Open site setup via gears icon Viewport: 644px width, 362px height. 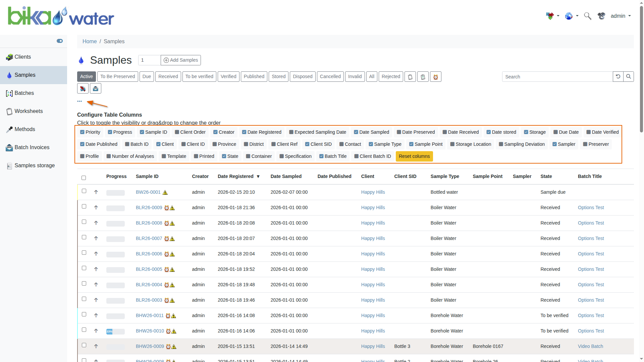[x=601, y=16]
